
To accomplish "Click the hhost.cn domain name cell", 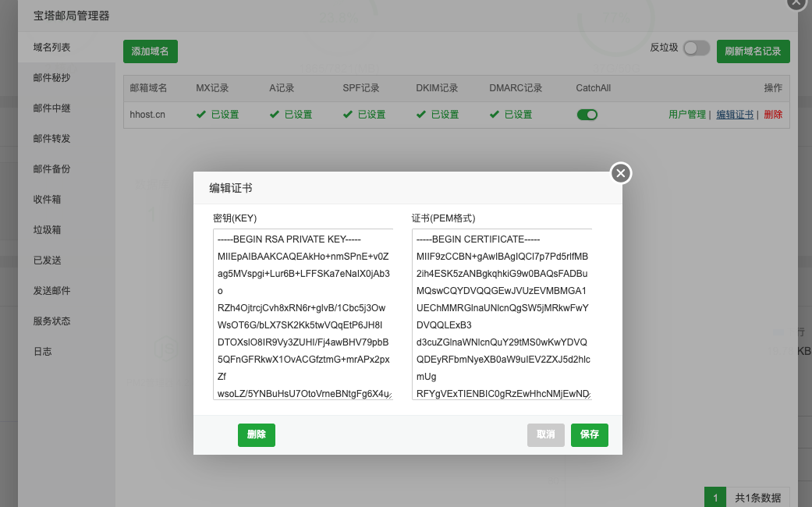I will [x=147, y=115].
